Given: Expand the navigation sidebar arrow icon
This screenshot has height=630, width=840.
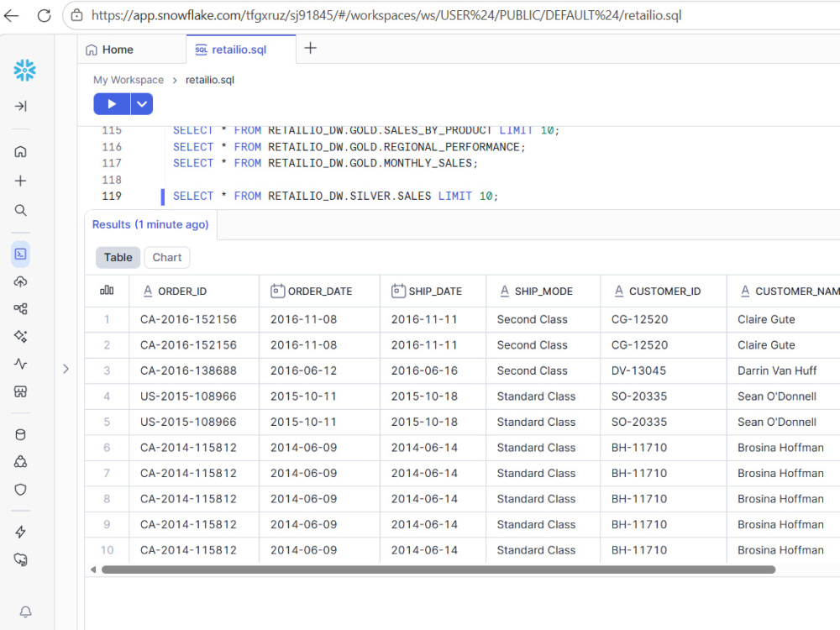Looking at the screenshot, I should click(20, 106).
